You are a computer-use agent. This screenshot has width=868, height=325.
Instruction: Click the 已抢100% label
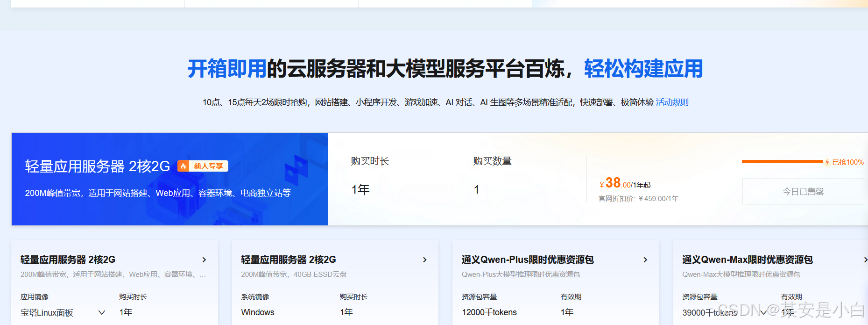848,162
